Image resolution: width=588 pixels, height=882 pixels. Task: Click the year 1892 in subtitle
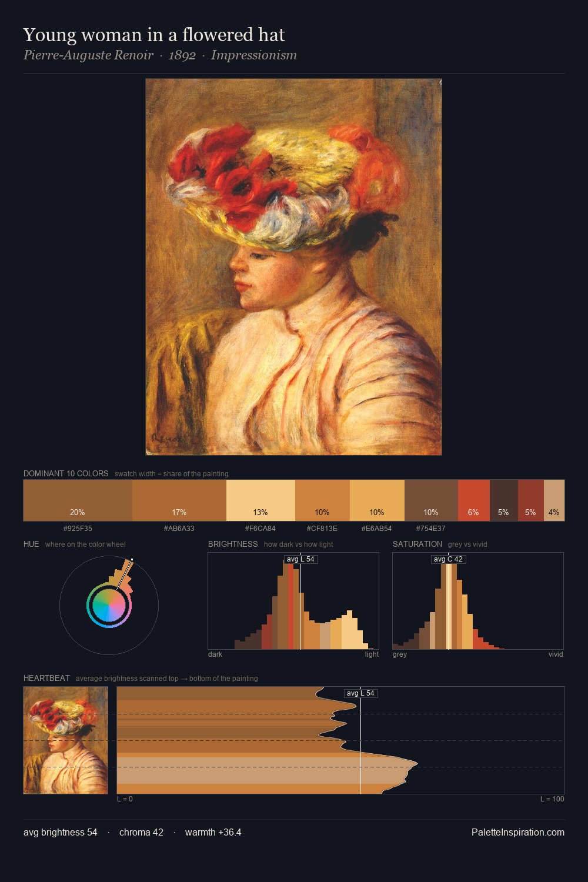(x=182, y=55)
